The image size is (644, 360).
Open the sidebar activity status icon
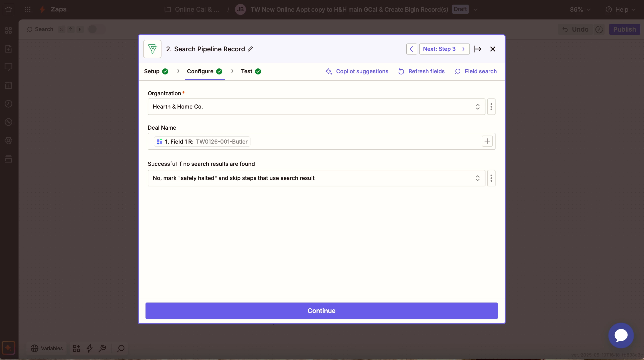8,122
